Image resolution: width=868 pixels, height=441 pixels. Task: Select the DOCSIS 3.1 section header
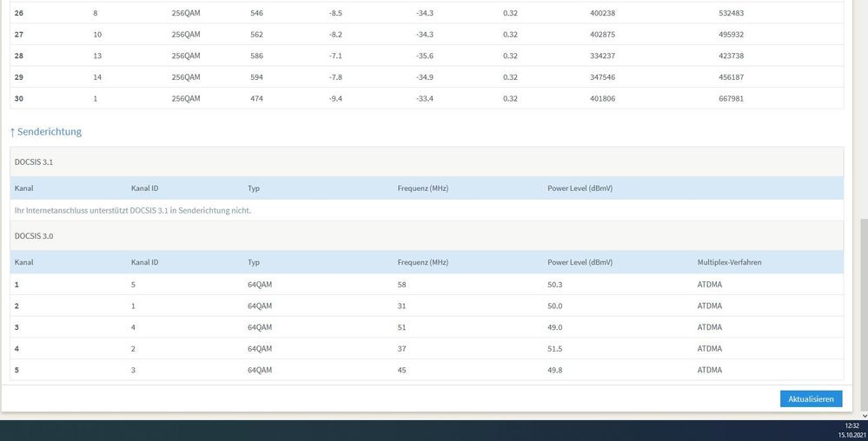[x=427, y=162]
